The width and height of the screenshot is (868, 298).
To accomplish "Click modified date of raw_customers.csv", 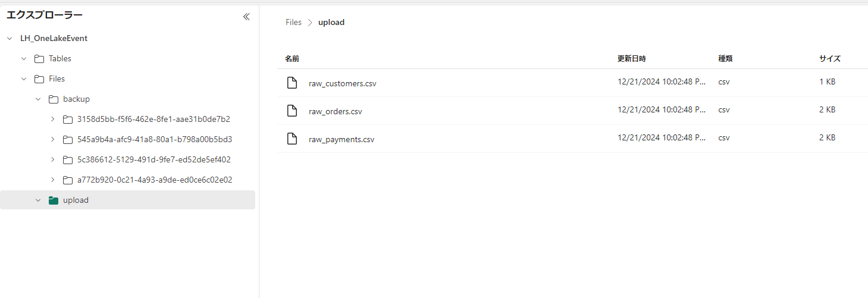I will pos(662,82).
